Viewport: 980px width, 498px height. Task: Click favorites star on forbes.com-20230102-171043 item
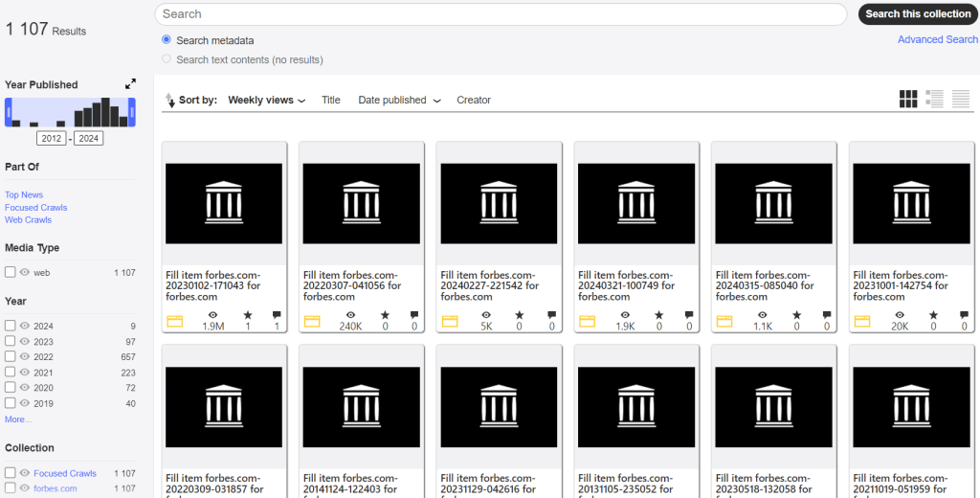(x=247, y=315)
